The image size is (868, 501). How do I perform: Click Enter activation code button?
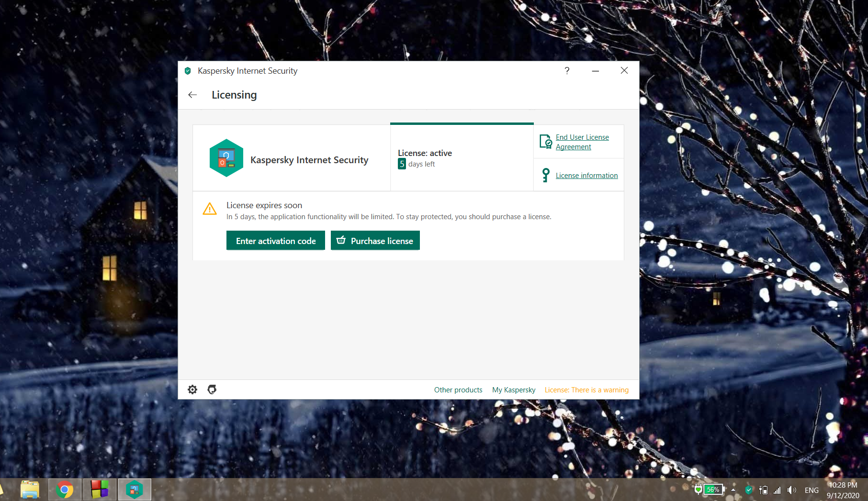[x=276, y=240]
